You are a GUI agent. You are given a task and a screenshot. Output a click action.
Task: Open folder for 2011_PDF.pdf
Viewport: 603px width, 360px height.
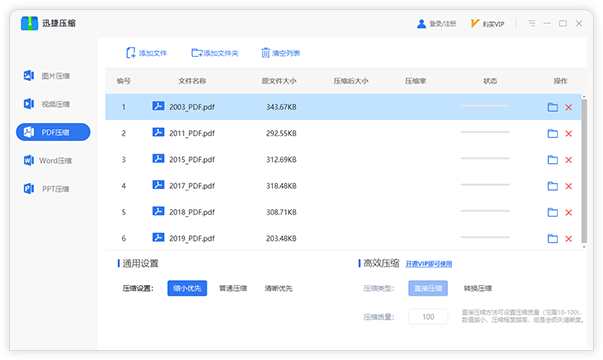553,133
